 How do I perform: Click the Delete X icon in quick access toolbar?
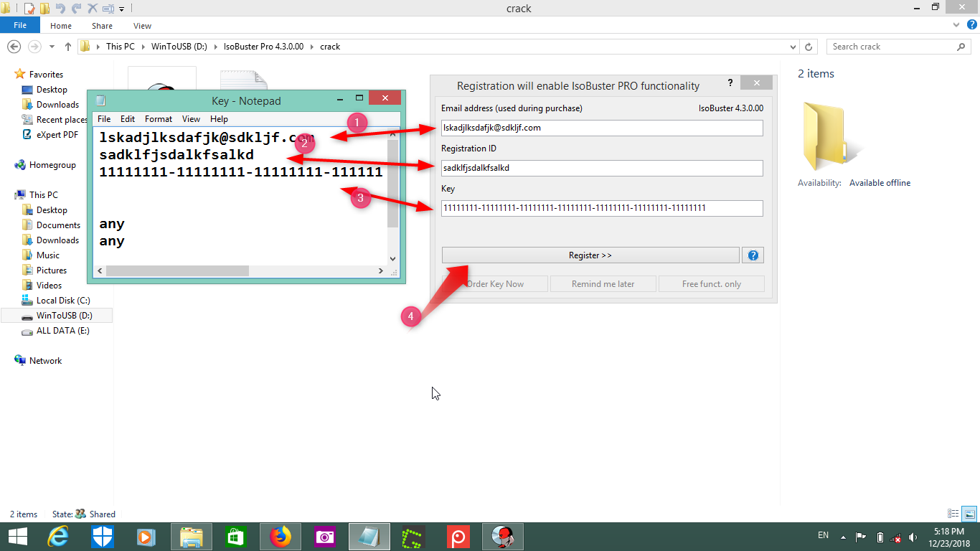tap(92, 9)
